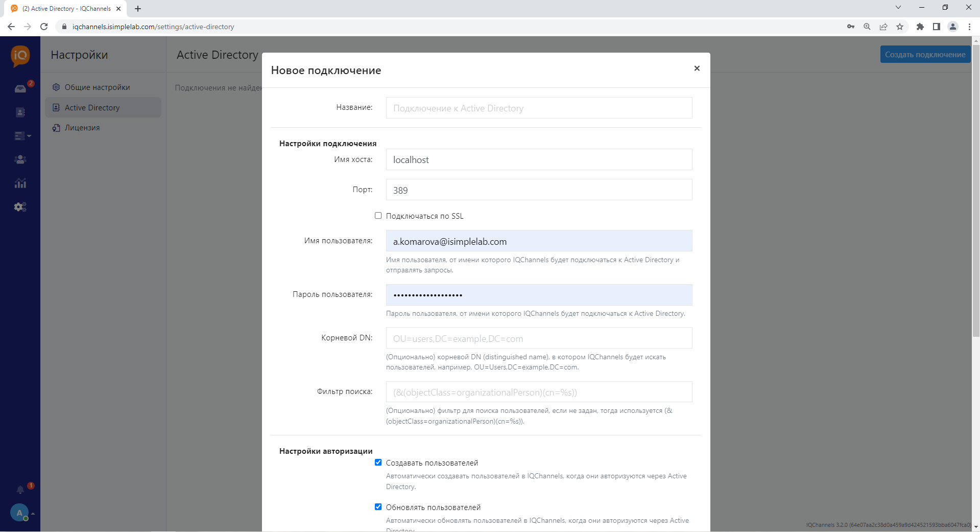Click the user avatar A

[x=19, y=513]
